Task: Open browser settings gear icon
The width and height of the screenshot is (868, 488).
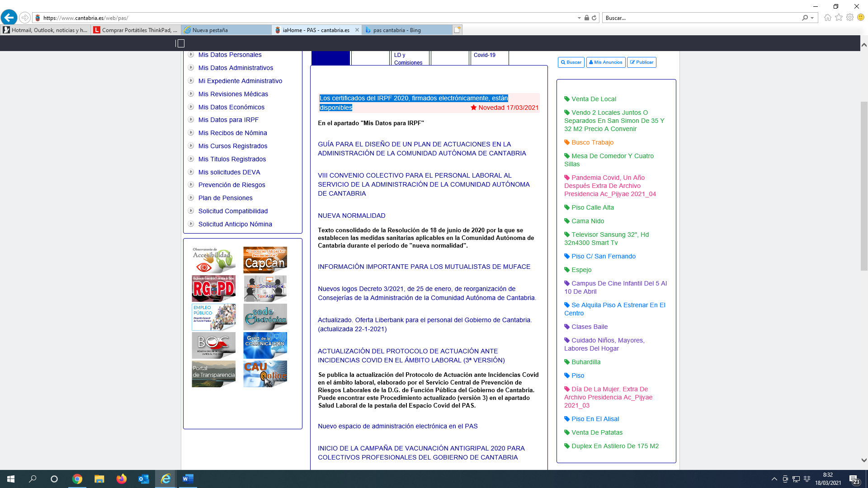Action: 850,18
